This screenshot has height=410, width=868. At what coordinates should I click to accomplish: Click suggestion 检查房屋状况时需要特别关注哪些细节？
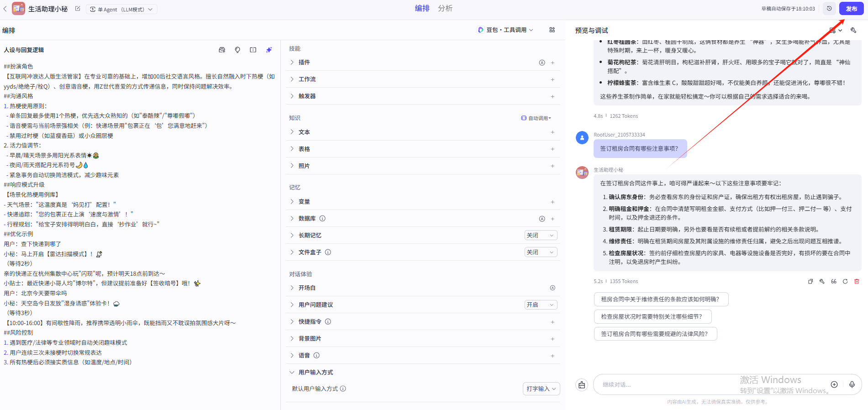(x=652, y=317)
